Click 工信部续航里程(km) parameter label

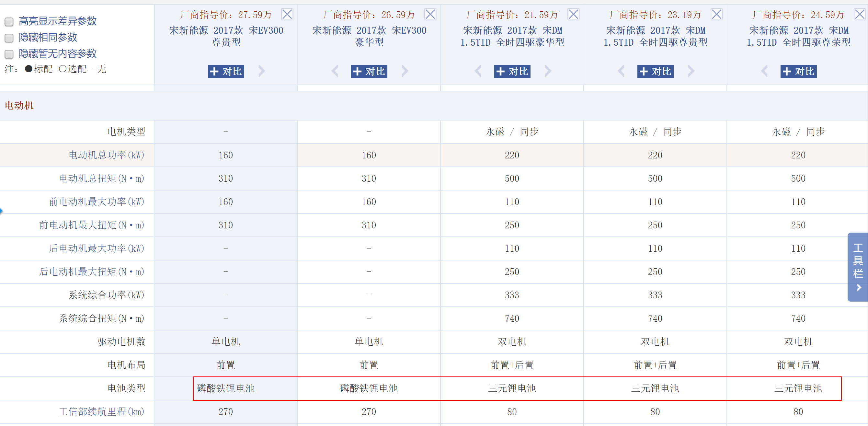pos(102,411)
